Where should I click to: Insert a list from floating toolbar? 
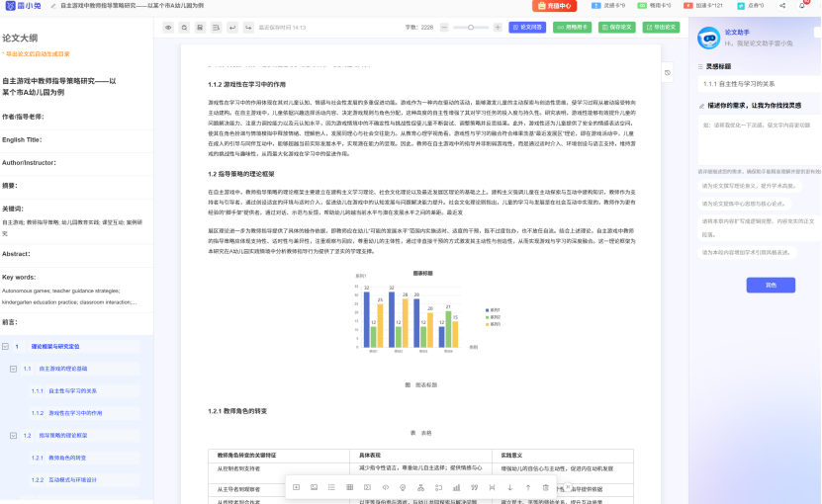point(331,487)
